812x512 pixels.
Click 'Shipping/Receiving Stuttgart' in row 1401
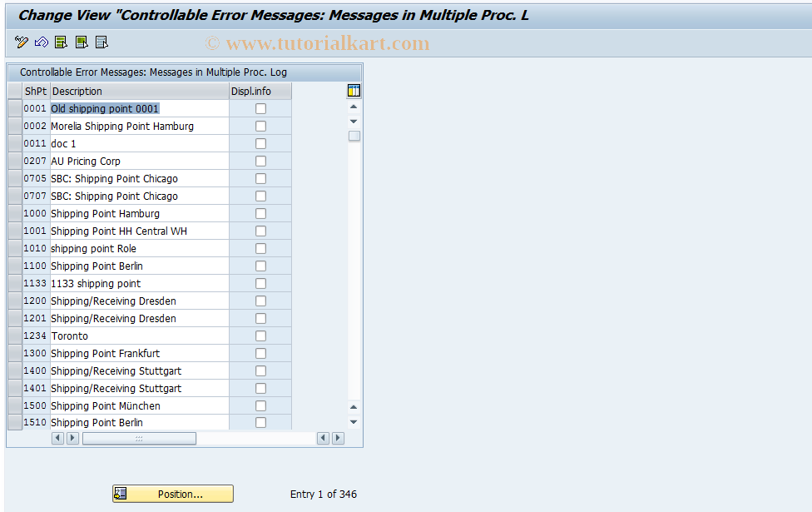point(139,389)
